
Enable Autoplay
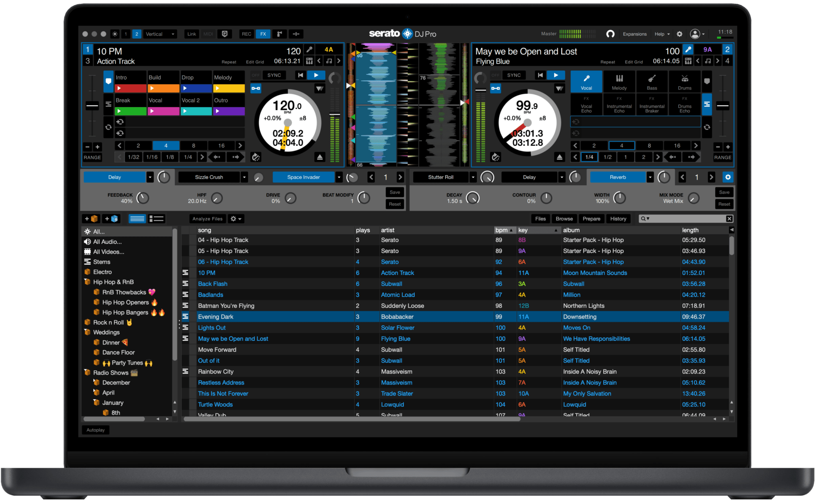[x=96, y=430]
